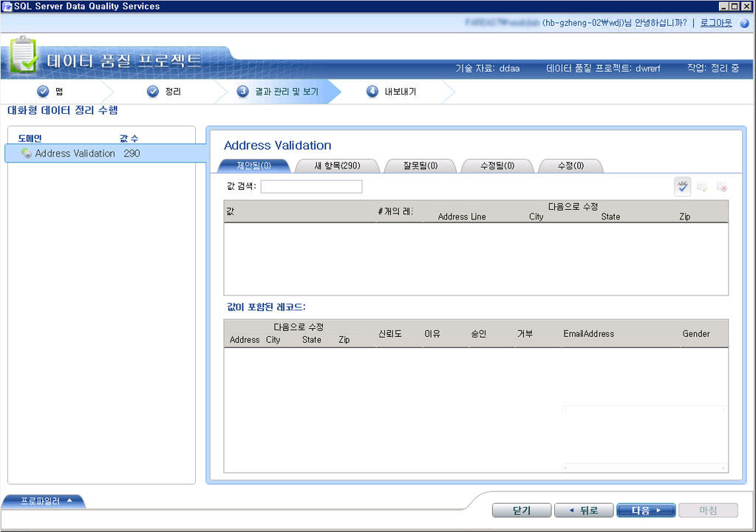This screenshot has width=756, height=532.
Task: Click the spell check icon
Action: [x=682, y=186]
